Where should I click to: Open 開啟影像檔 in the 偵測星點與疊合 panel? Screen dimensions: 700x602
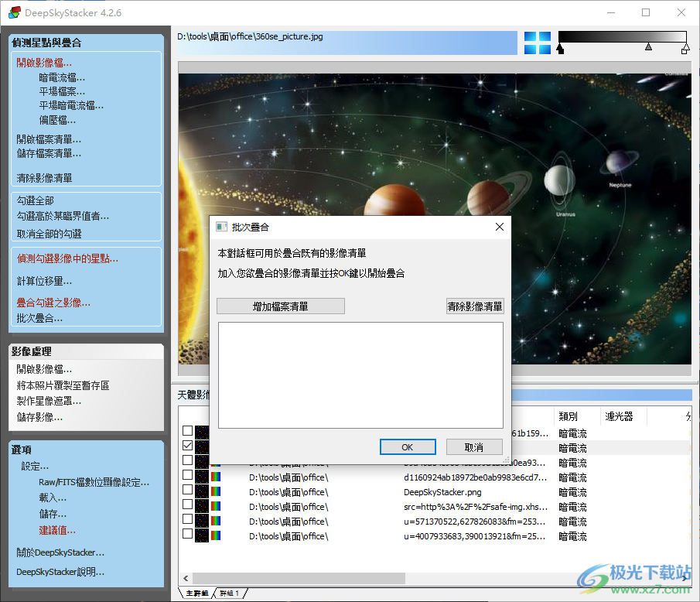[44, 63]
